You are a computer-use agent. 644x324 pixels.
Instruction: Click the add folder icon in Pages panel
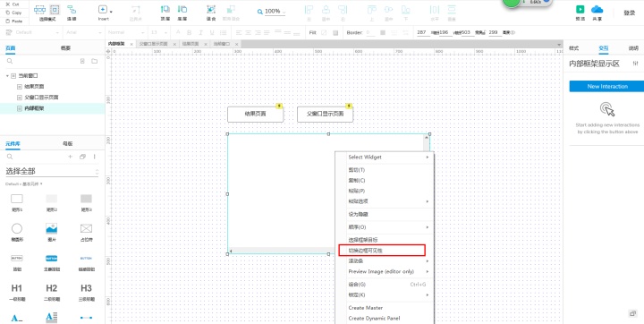[95, 61]
